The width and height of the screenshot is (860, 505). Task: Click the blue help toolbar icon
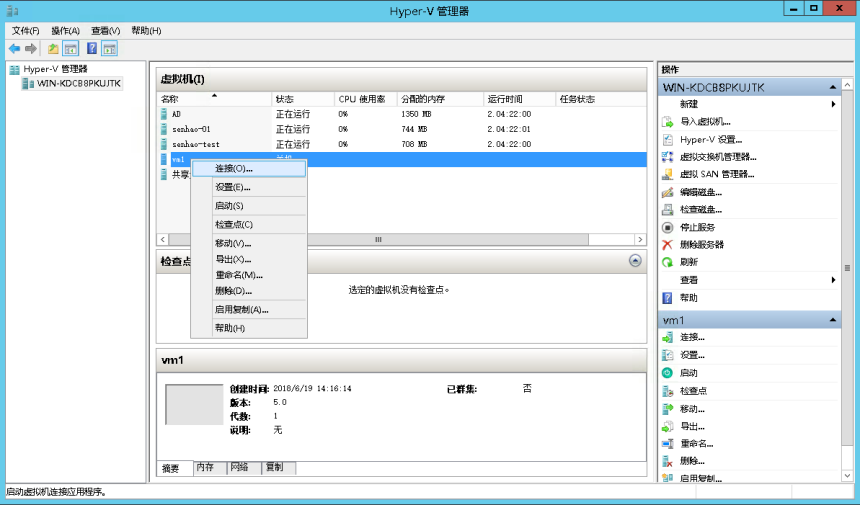(x=92, y=49)
